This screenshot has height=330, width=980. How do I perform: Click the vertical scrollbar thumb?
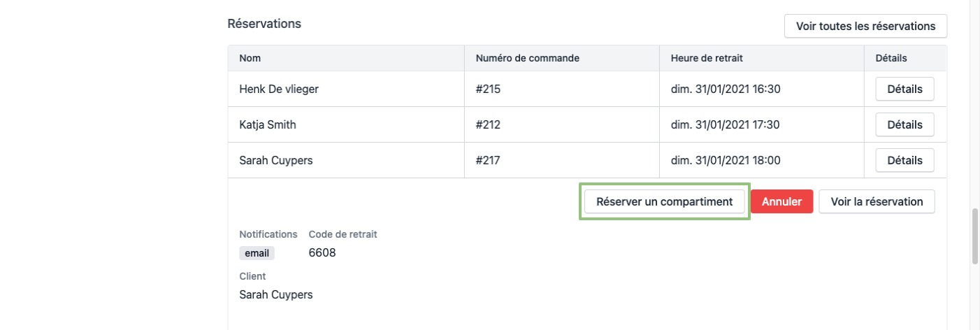(x=975, y=236)
